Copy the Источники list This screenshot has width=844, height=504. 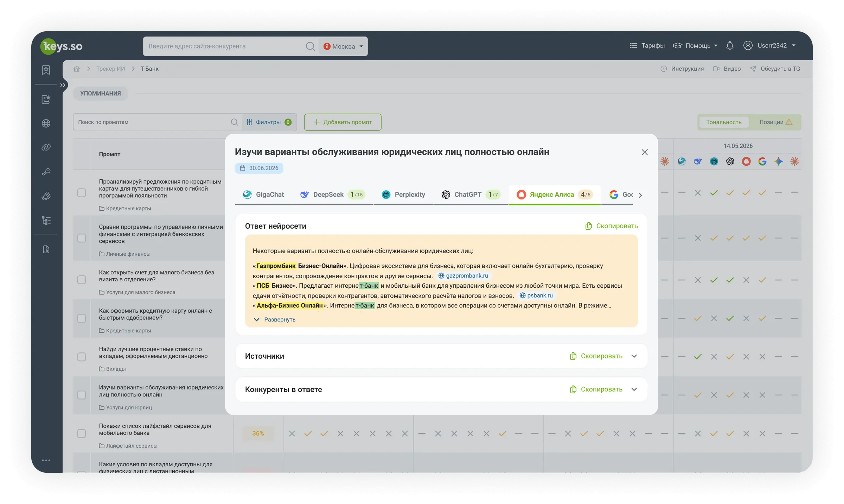(x=596, y=356)
